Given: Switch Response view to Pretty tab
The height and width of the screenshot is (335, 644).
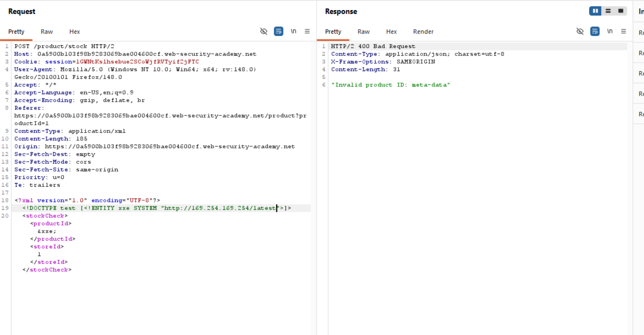Looking at the screenshot, I should click(x=333, y=32).
